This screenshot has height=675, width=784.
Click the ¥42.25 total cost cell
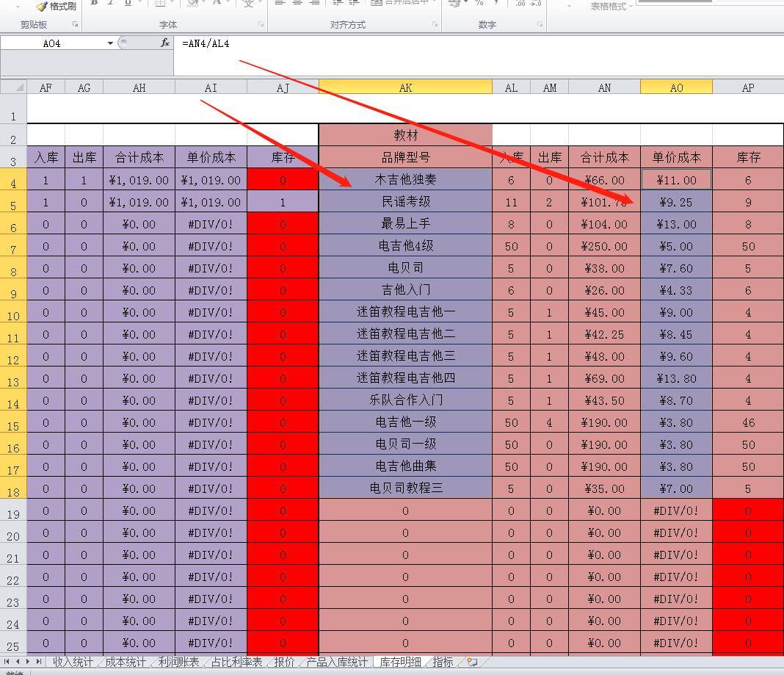tap(604, 333)
